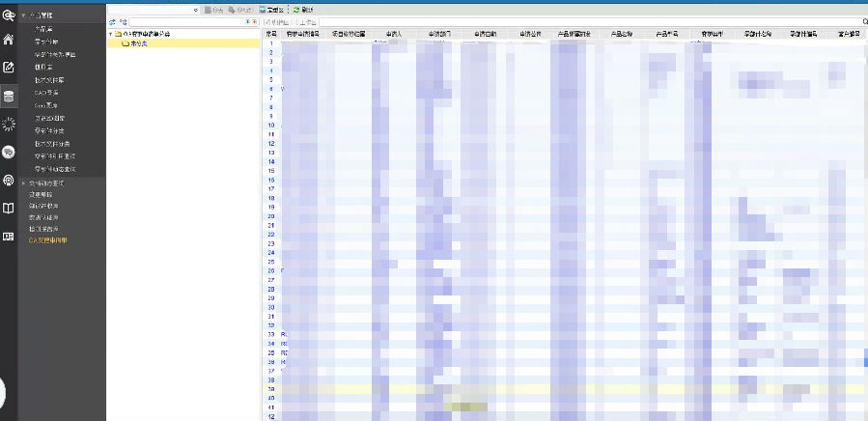Open the 技术文件库 sidebar item
The height and width of the screenshot is (421, 868).
(49, 80)
